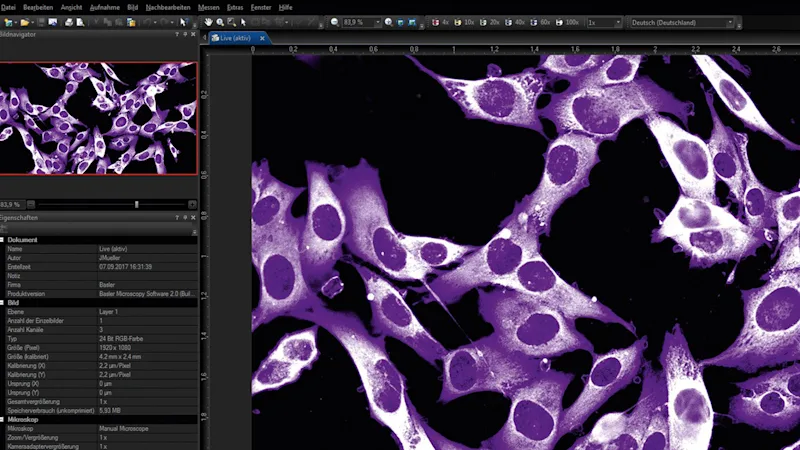Screen dimensions: 800x450
Task: Close the Live (aktiv) tab
Action: pos(262,38)
